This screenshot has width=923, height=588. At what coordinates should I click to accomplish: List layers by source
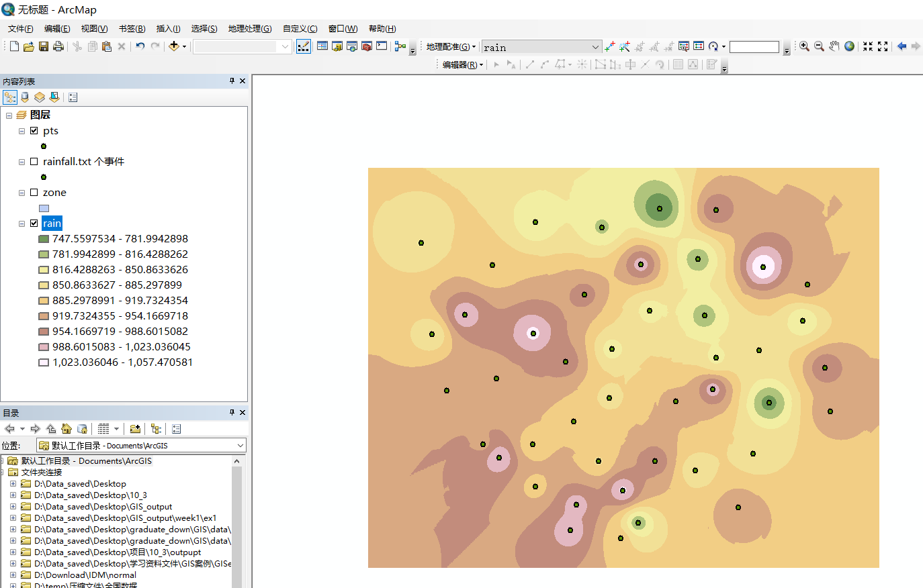click(x=25, y=97)
